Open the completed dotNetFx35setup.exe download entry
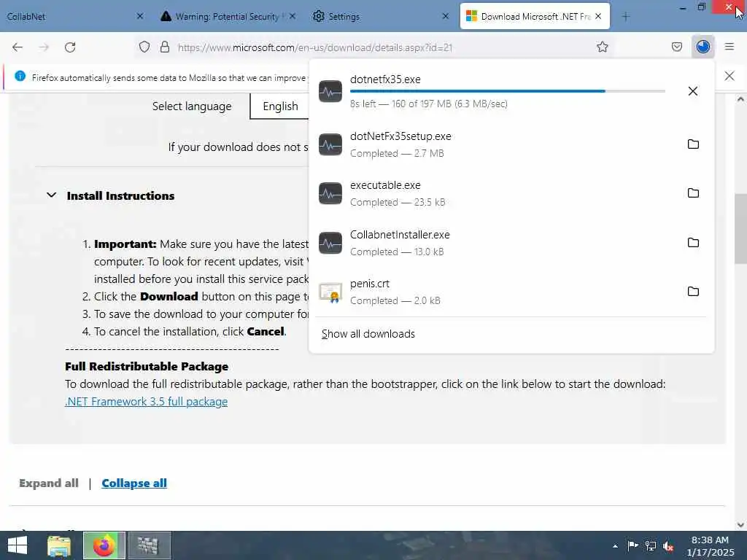Image resolution: width=747 pixels, height=560 pixels. pyautogui.click(x=495, y=144)
